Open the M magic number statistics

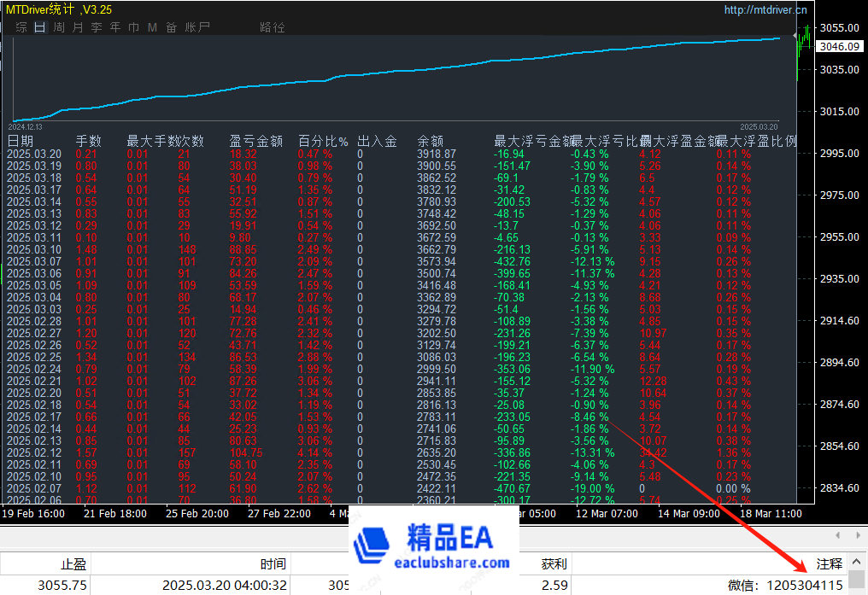152,27
